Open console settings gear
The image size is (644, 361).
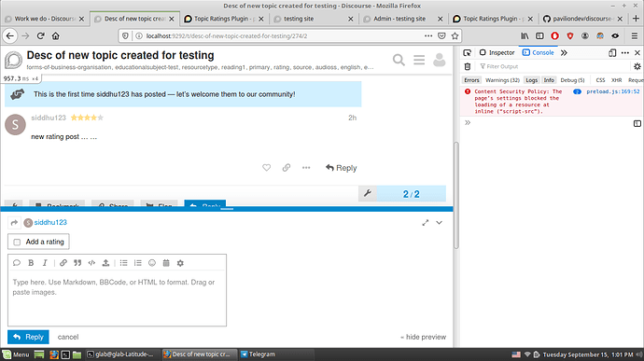tap(637, 66)
